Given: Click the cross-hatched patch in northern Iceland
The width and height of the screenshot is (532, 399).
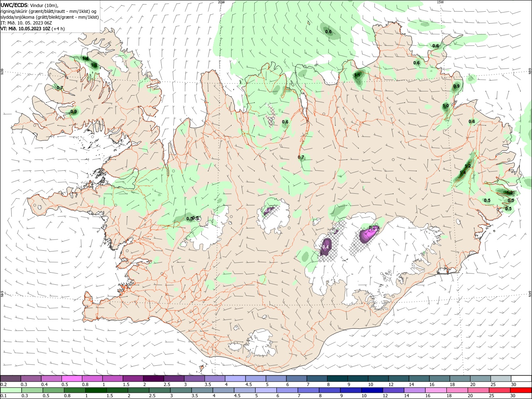Looking at the screenshot, I should coord(271,115).
